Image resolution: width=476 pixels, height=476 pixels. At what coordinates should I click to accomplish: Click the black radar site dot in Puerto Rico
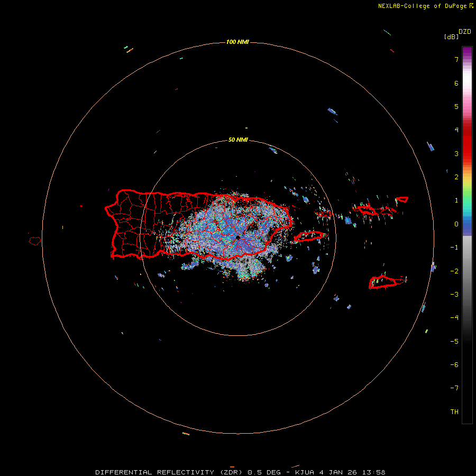[x=237, y=237]
